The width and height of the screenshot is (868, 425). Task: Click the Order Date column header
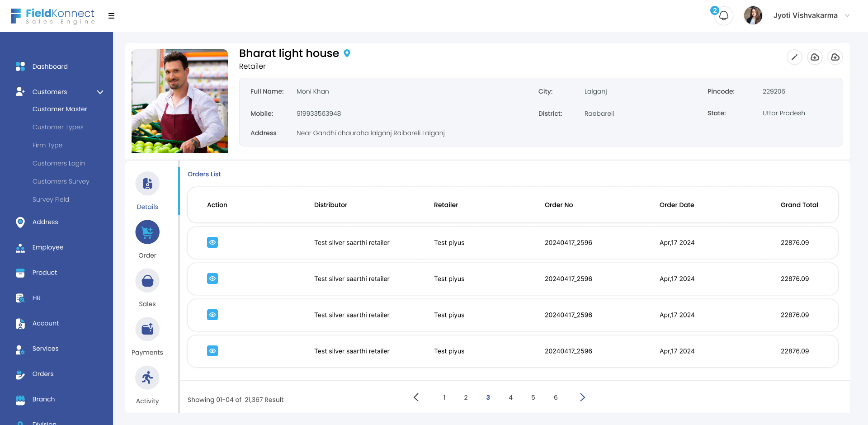pyautogui.click(x=677, y=205)
